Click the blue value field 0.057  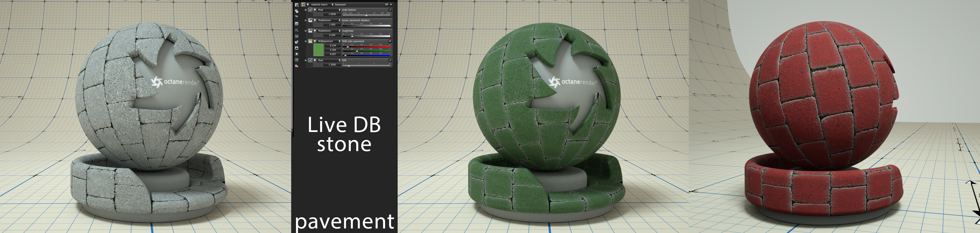333,54
